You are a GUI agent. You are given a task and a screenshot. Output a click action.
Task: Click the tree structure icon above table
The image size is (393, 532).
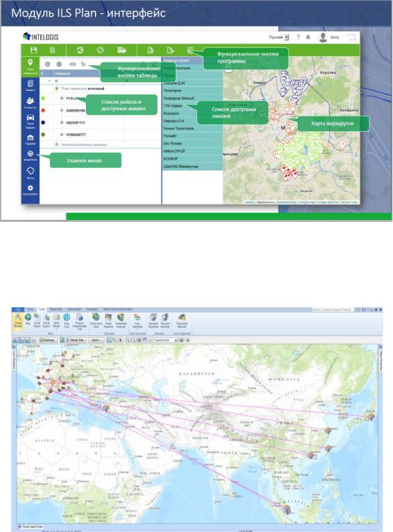[x=83, y=64]
